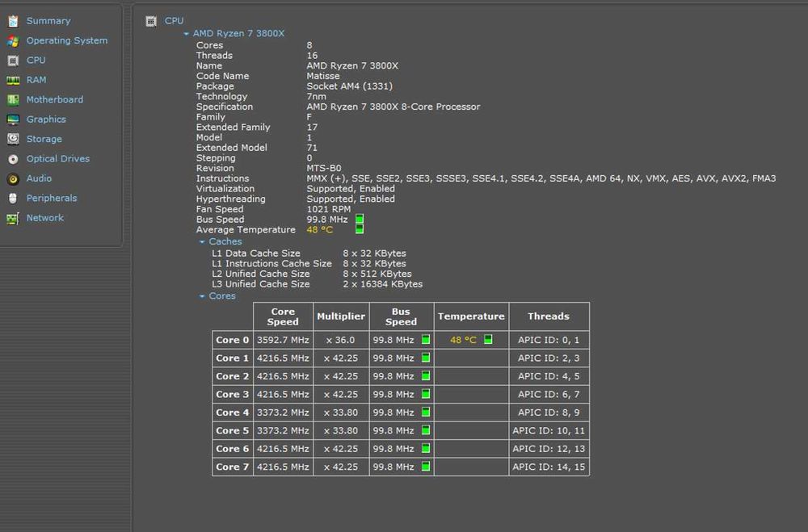Click Core 2's bus speed green indicator
The width and height of the screenshot is (808, 532).
(x=426, y=376)
